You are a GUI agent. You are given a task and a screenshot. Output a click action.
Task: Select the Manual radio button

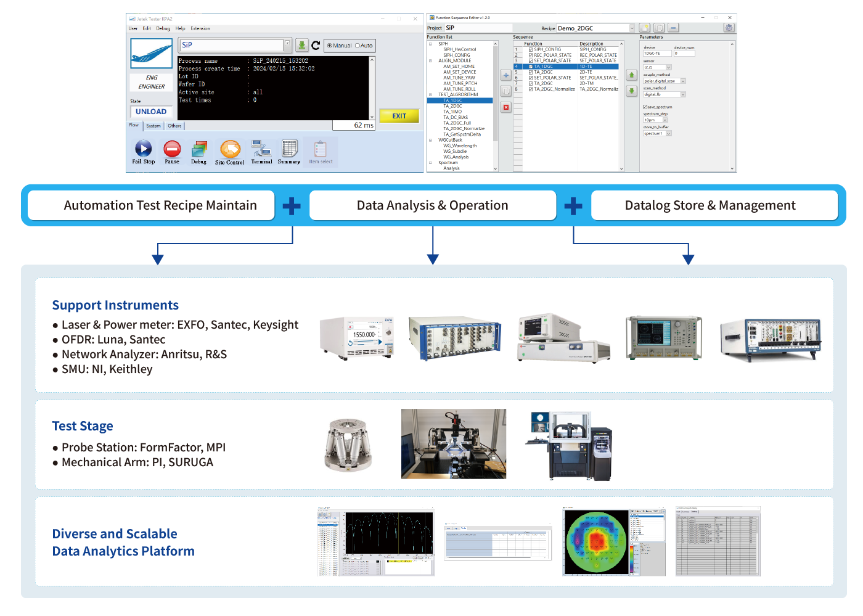(330, 46)
